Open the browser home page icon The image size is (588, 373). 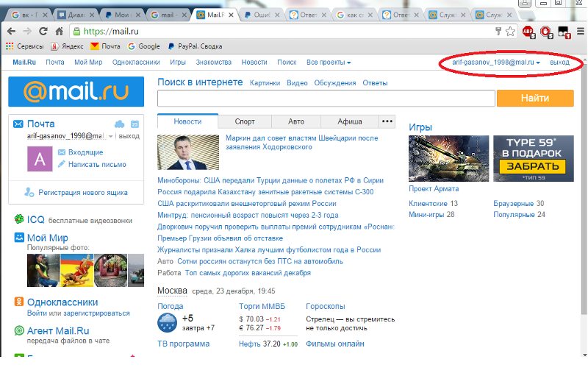click(60, 31)
